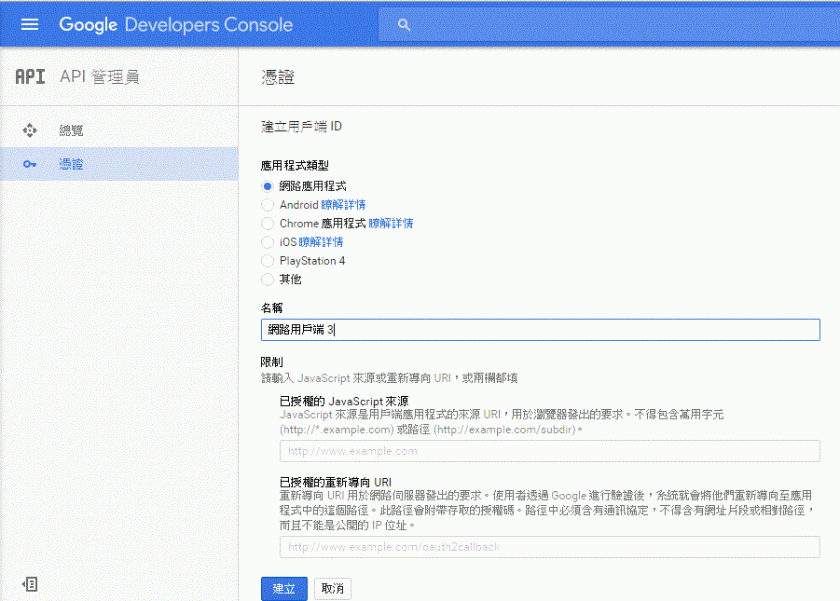Viewport: 840px width, 601px height.
Task: Click the 總覽 overview icon in sidebar
Action: (30, 130)
